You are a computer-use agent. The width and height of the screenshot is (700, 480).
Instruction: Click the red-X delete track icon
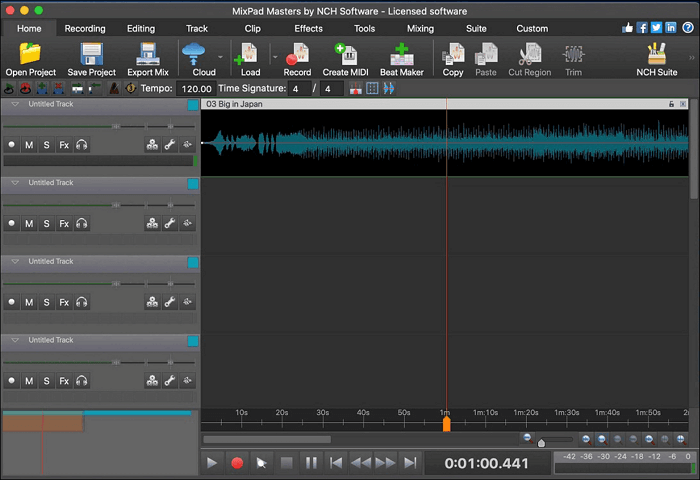[x=58, y=88]
